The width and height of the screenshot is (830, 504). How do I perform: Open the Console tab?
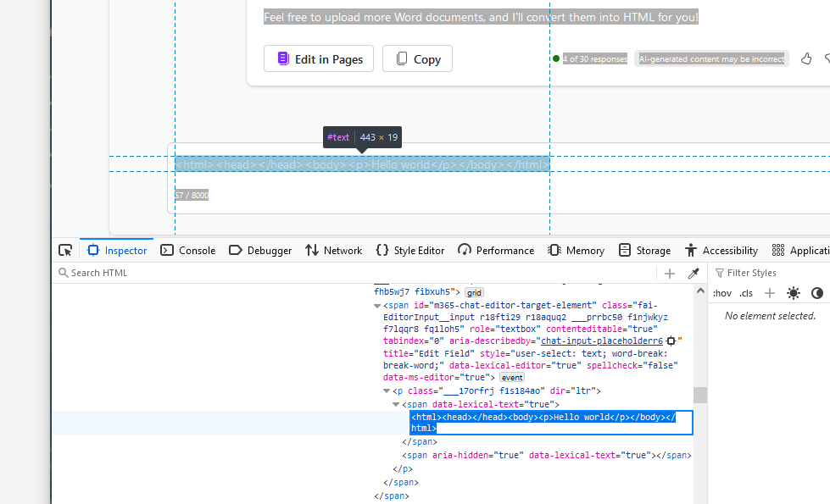[188, 250]
